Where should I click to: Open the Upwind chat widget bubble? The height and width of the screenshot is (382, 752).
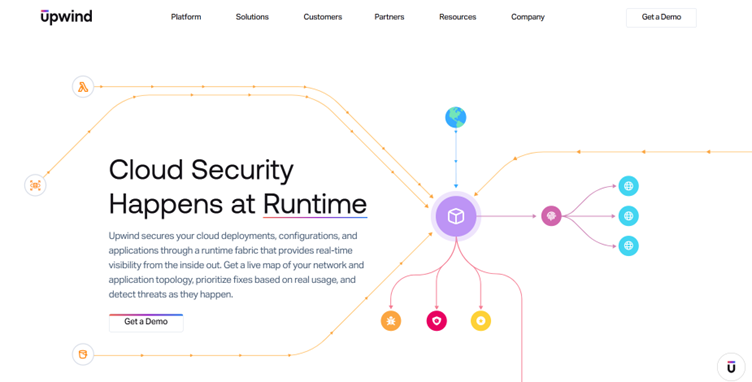(x=731, y=367)
